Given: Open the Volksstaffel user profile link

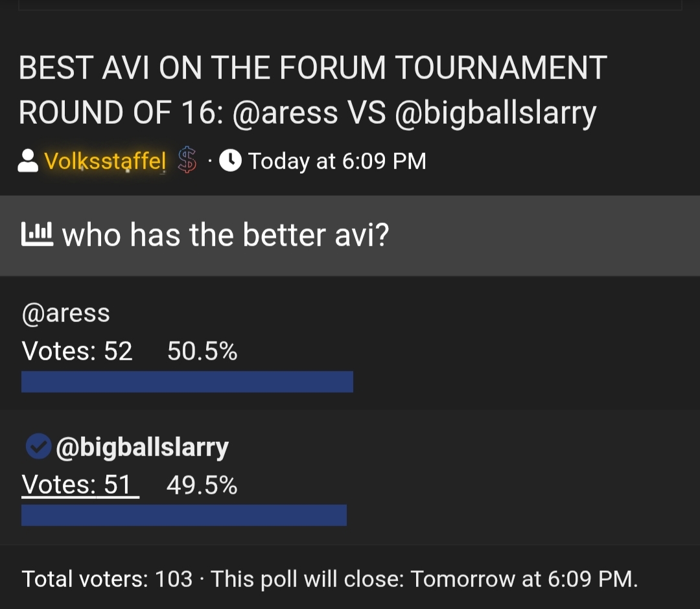Looking at the screenshot, I should [104, 161].
